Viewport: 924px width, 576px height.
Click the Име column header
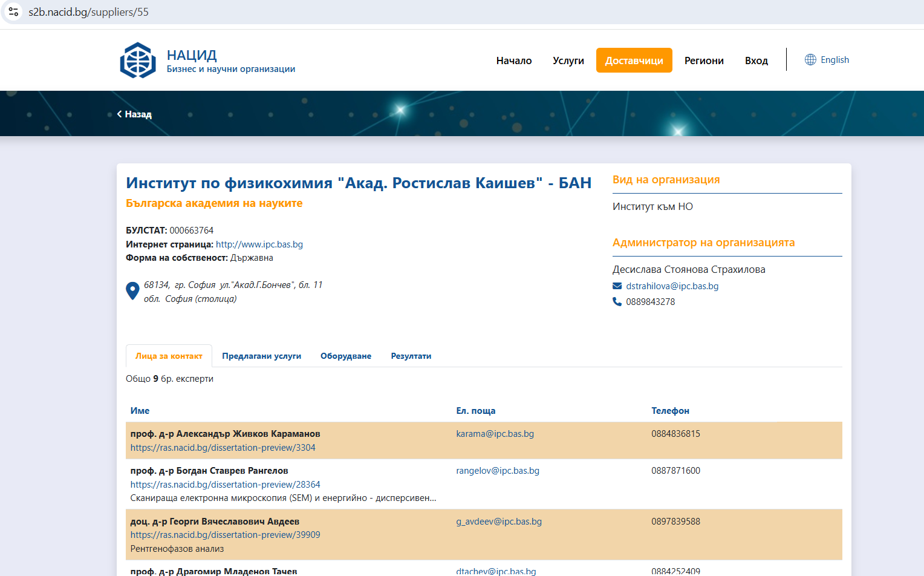[140, 411]
